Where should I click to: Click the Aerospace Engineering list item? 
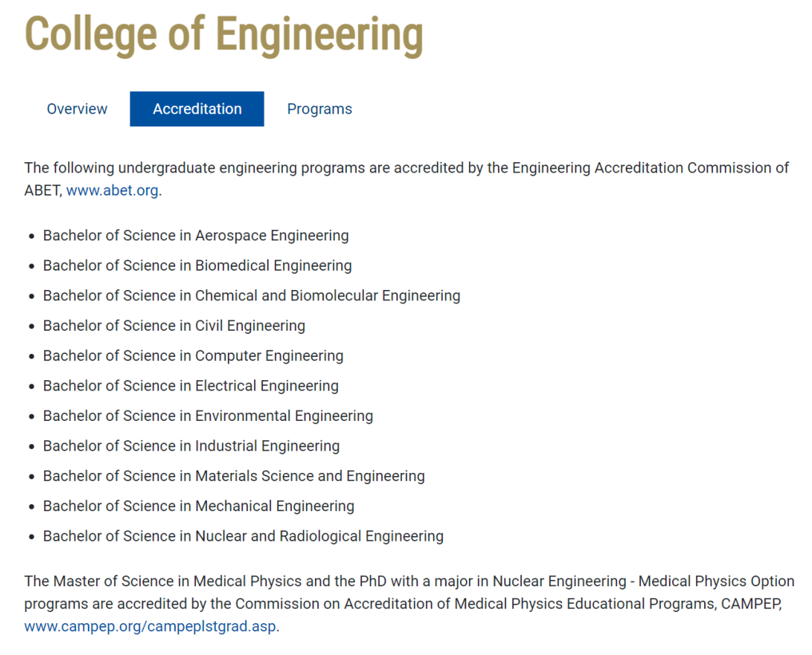coord(196,236)
